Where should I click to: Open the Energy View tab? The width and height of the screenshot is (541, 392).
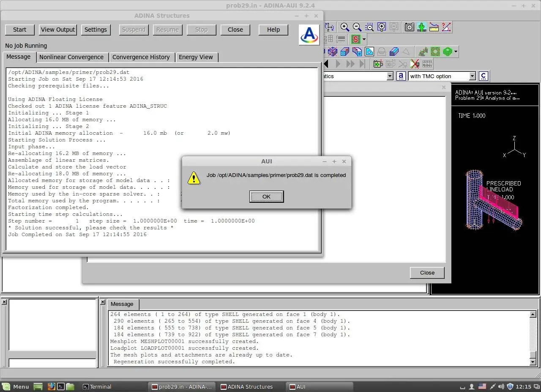pos(196,57)
